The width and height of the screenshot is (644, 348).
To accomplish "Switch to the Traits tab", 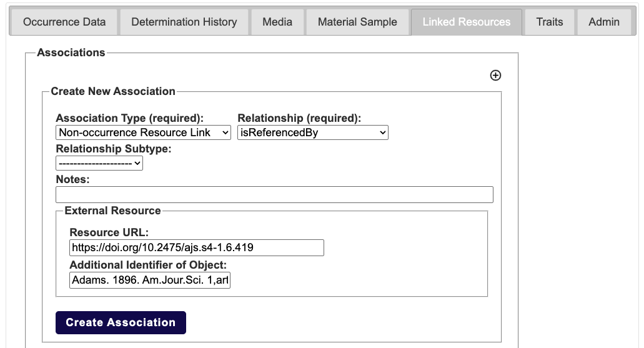I will (549, 22).
